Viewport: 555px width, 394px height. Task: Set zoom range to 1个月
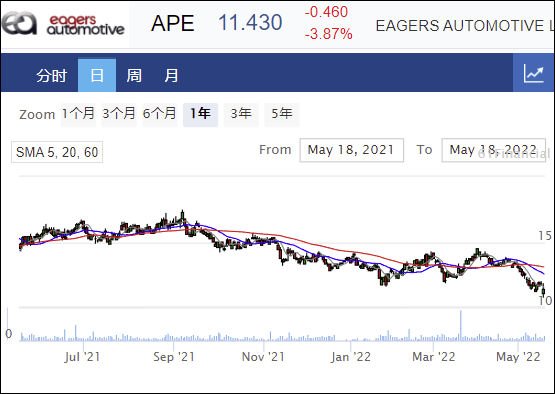79,114
